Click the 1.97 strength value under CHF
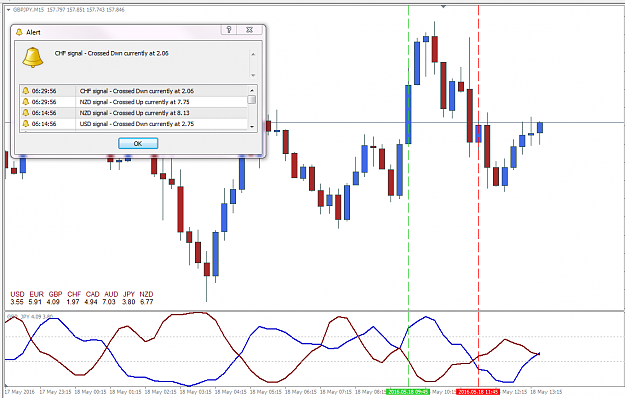 73,302
